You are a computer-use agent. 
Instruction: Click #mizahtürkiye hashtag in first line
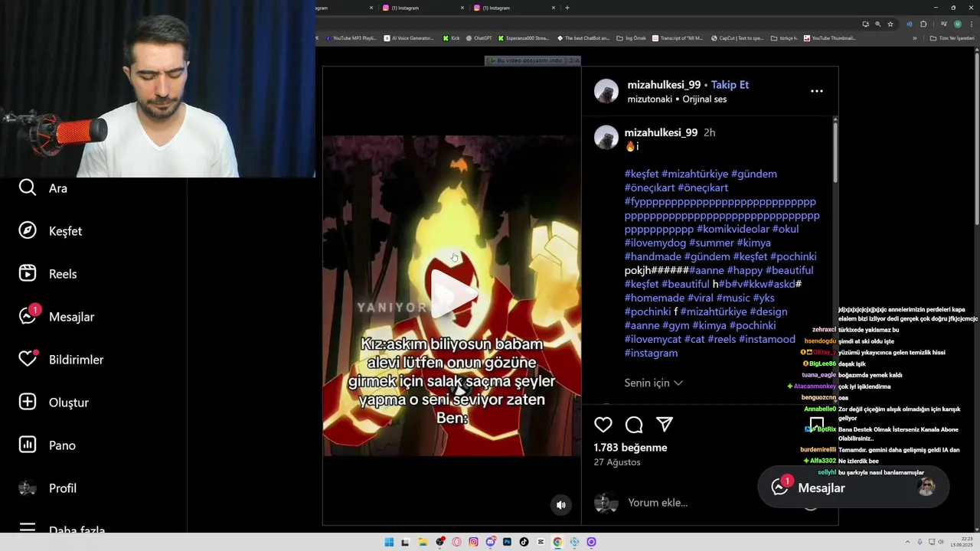pyautogui.click(x=694, y=174)
